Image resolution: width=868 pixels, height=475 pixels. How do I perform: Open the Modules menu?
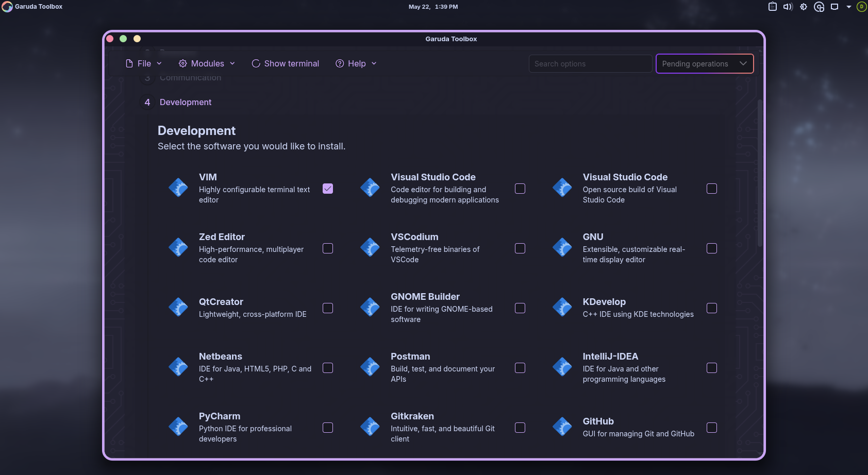coord(207,63)
